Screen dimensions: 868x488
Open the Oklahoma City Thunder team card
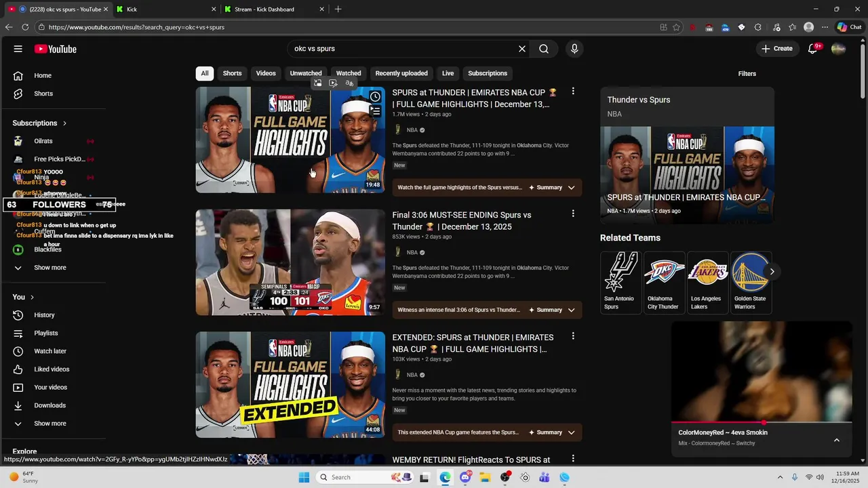(x=663, y=283)
